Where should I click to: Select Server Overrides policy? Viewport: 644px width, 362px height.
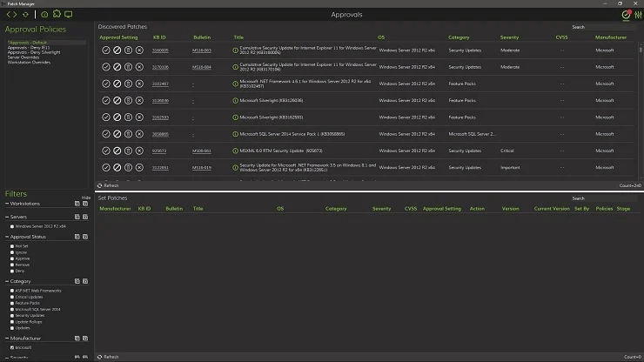tap(23, 57)
